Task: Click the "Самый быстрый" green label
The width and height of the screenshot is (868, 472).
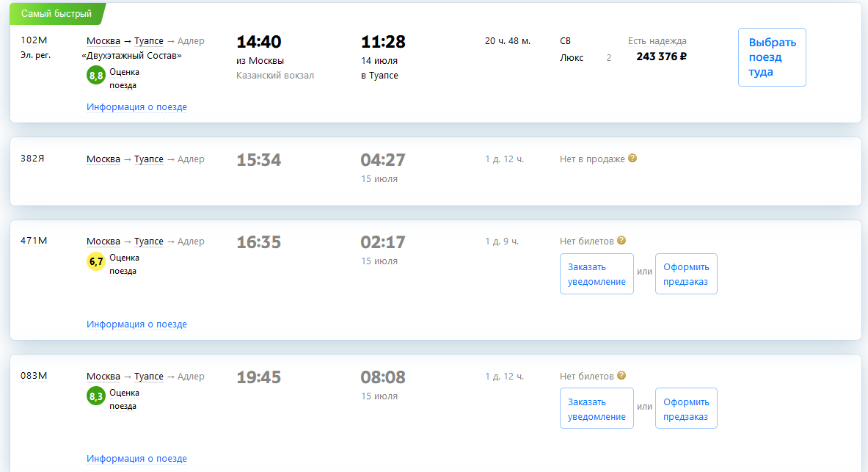Action: [56, 13]
